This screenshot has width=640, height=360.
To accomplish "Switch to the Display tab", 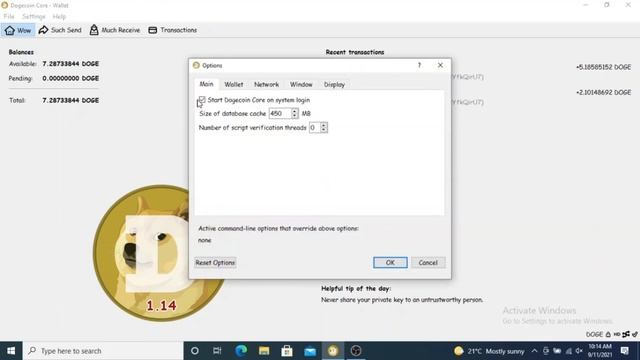I will (x=334, y=84).
